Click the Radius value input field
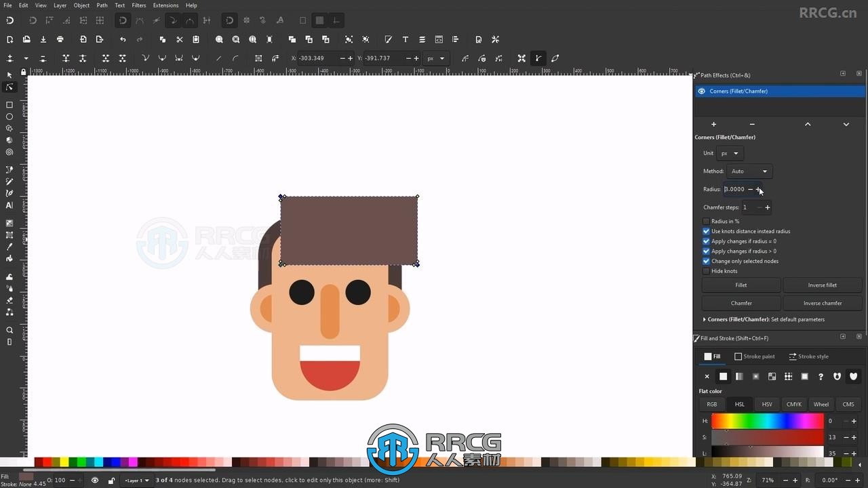 [734, 189]
